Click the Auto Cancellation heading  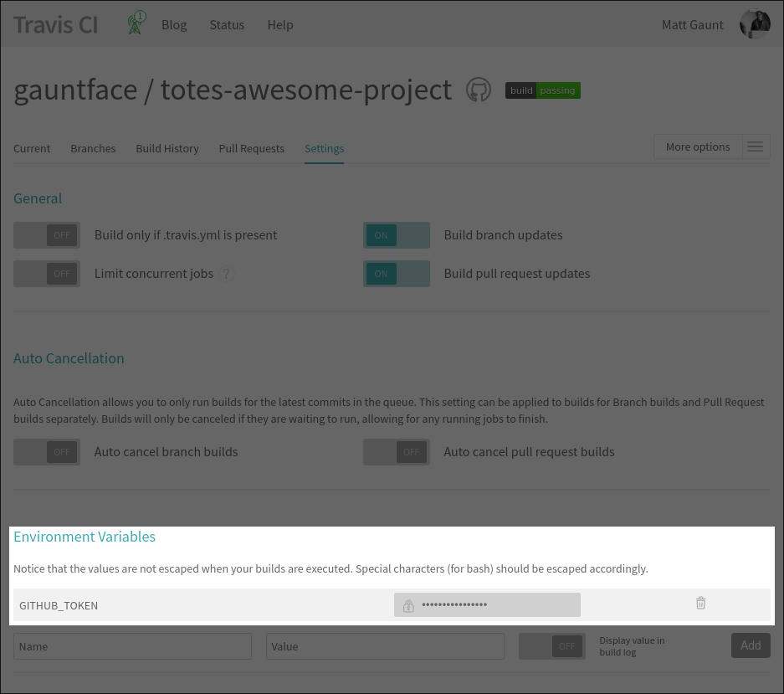(x=69, y=358)
